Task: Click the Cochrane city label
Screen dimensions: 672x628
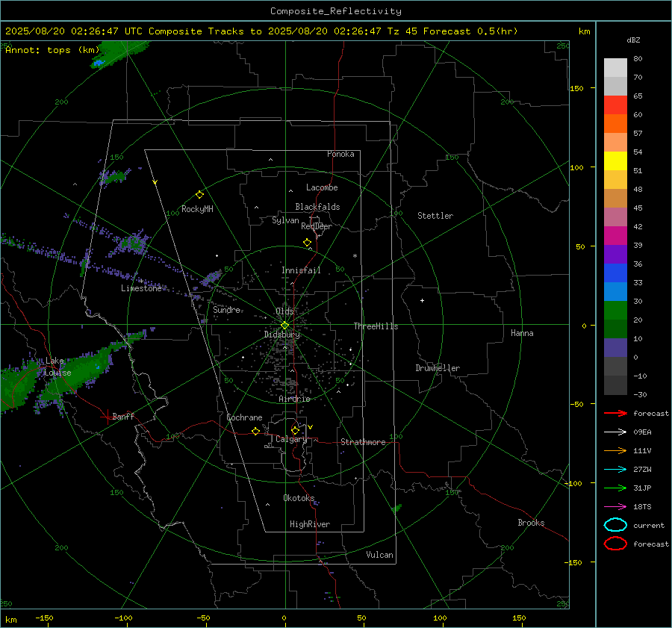Action: click(244, 417)
